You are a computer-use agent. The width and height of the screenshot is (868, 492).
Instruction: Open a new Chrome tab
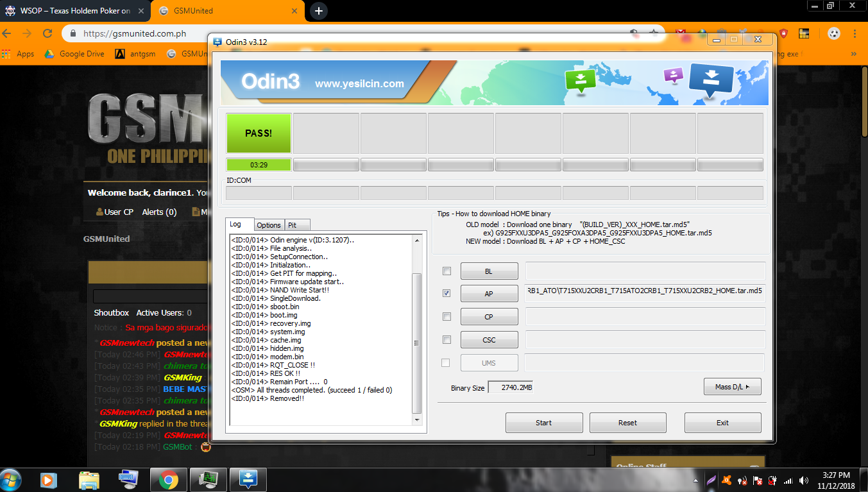pos(319,11)
